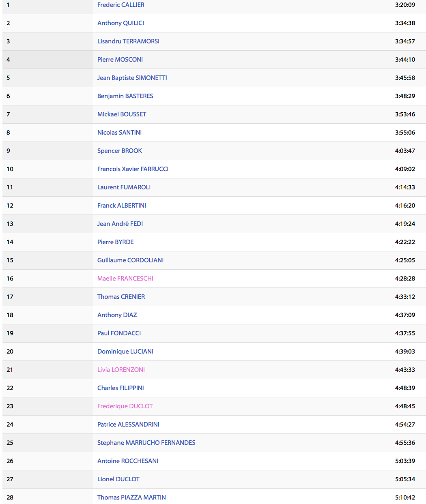Click the 4:48:39 finish time
Screen dimensions: 426x504
(x=404, y=388)
